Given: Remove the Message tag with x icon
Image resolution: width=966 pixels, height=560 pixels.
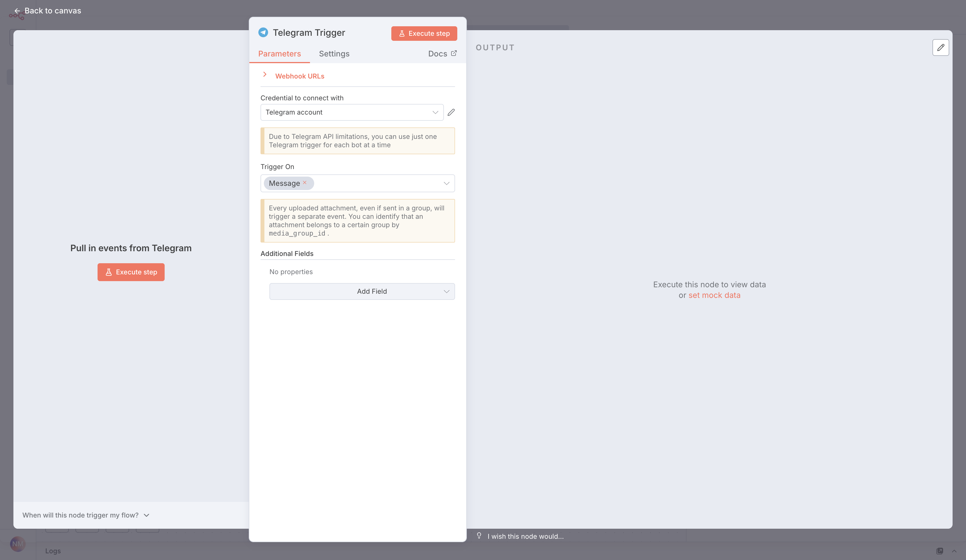Looking at the screenshot, I should point(305,183).
